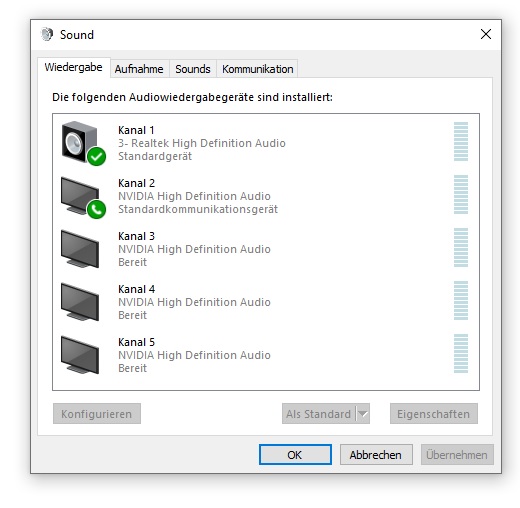Click the "Standardkommunikationsgerät" status text
The image size is (520, 508).
coord(198,209)
